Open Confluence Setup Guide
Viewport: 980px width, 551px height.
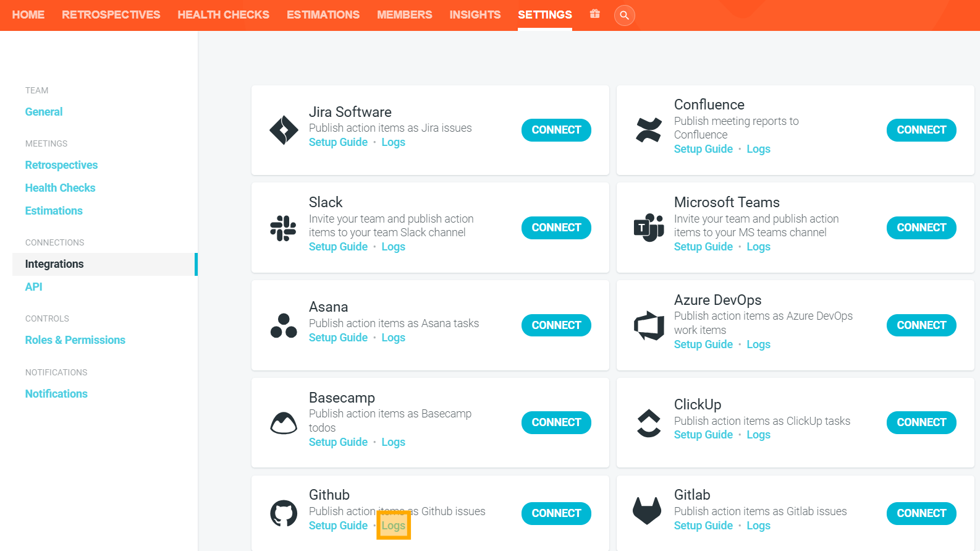[x=703, y=149]
